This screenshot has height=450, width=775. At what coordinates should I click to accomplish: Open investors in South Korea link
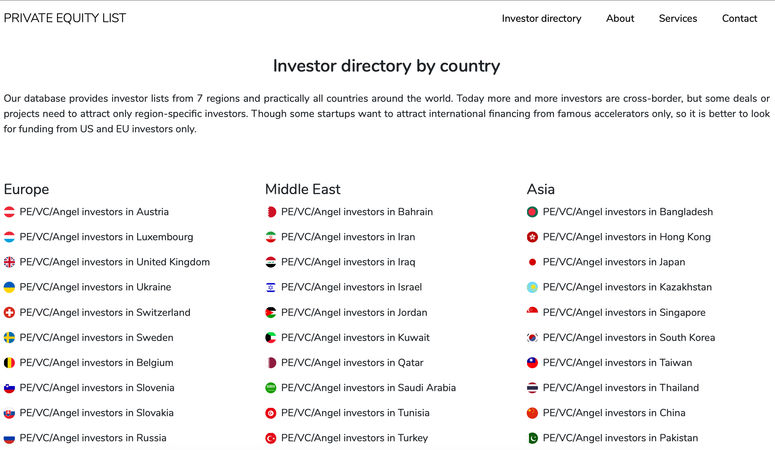click(629, 338)
